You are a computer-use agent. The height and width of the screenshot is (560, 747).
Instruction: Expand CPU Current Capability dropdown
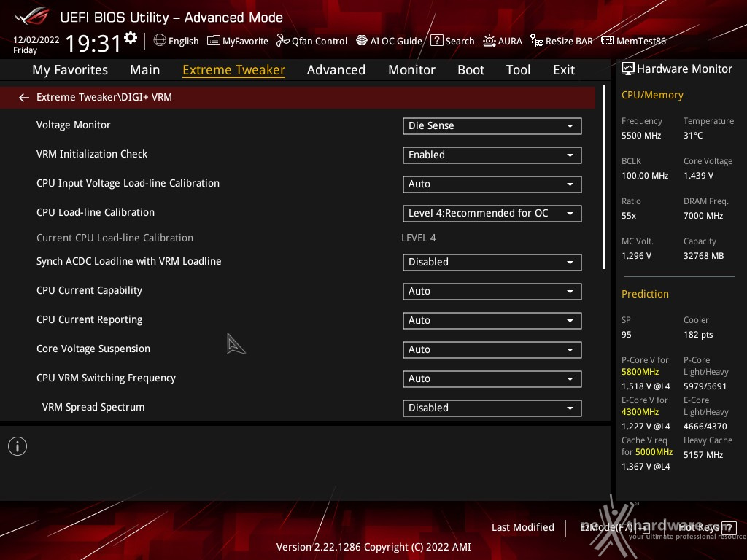(x=492, y=292)
